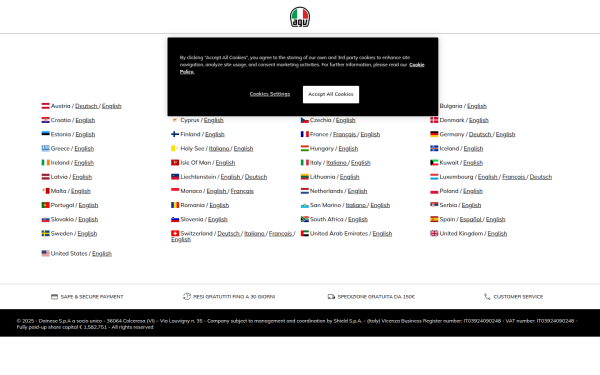Choose France in Français
The height and width of the screenshot is (375, 600).
[345, 134]
